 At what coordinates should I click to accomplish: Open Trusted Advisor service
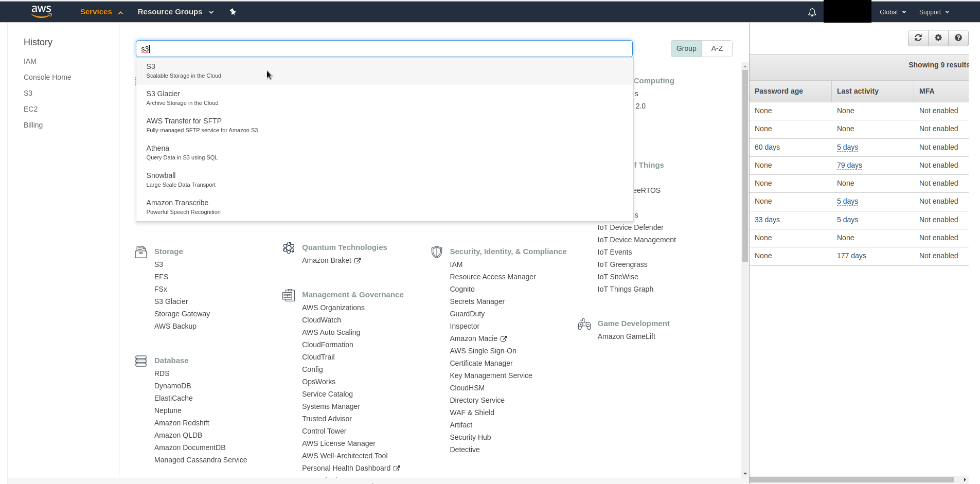point(327,419)
